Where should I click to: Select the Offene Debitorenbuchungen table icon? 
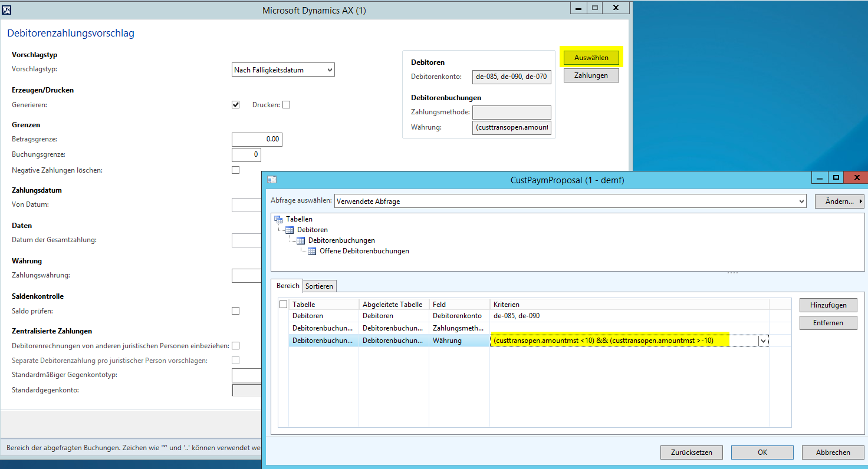312,251
